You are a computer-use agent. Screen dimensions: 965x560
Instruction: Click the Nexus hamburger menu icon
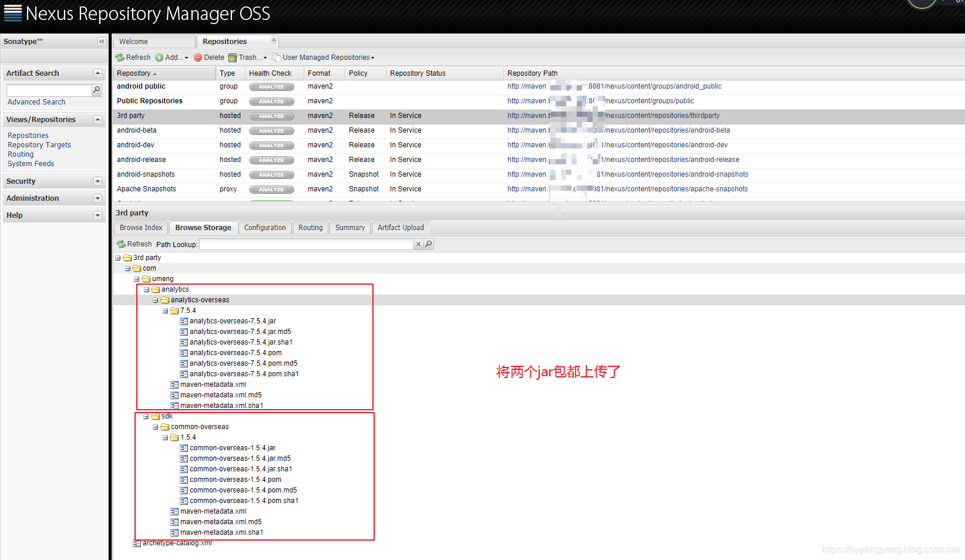[x=13, y=13]
